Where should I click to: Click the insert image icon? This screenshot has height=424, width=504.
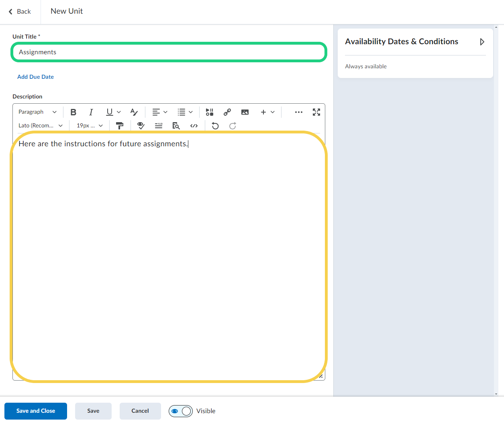click(x=245, y=112)
